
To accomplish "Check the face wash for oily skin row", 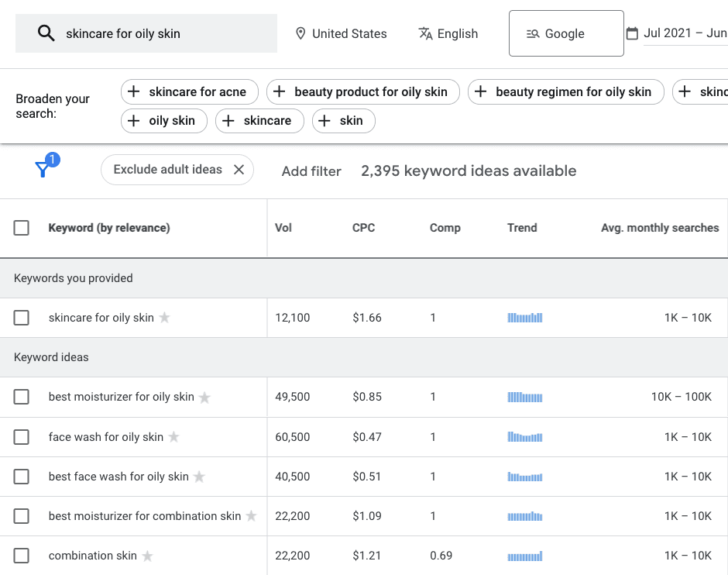I will [x=22, y=437].
